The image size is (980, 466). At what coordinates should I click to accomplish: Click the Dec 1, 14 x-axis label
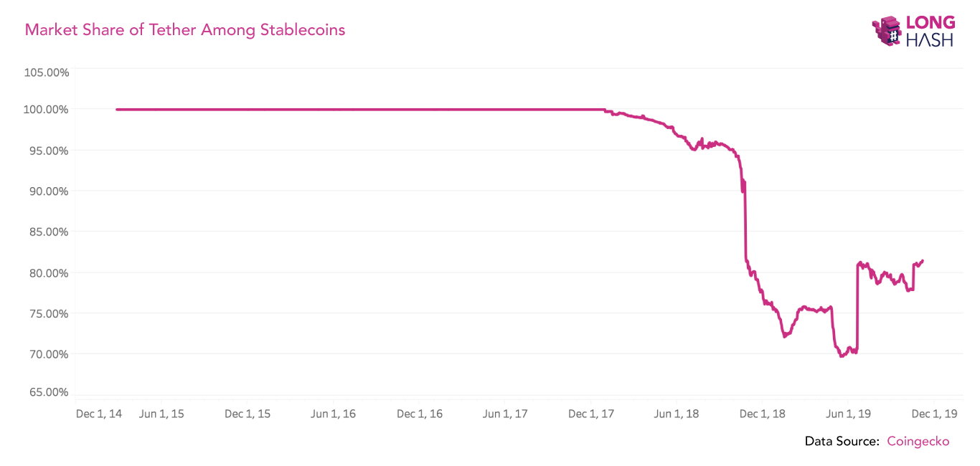[x=98, y=414]
